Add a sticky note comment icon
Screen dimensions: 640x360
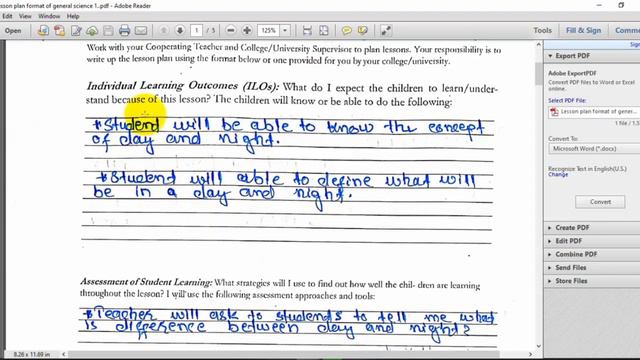pos(347,31)
